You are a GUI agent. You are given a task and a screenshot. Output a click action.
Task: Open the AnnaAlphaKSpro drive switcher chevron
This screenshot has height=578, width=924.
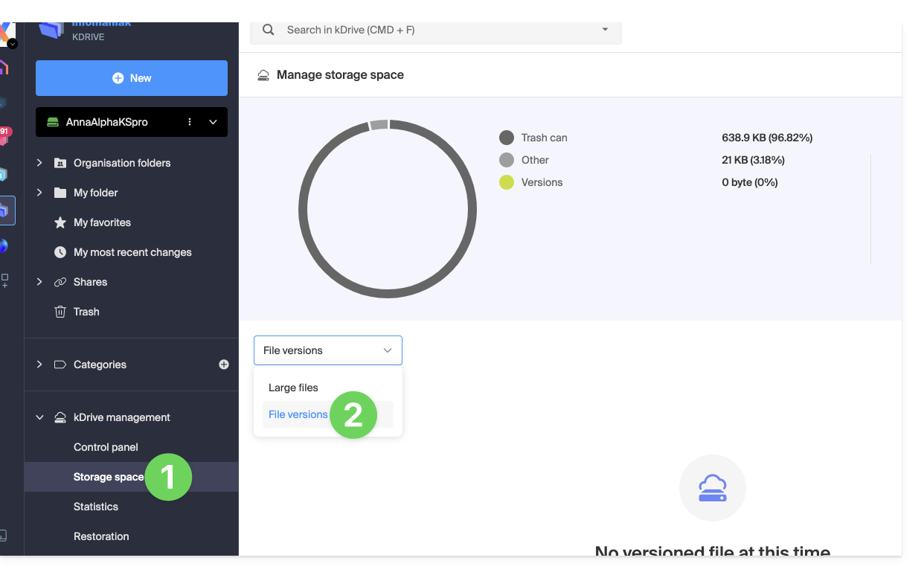point(213,122)
